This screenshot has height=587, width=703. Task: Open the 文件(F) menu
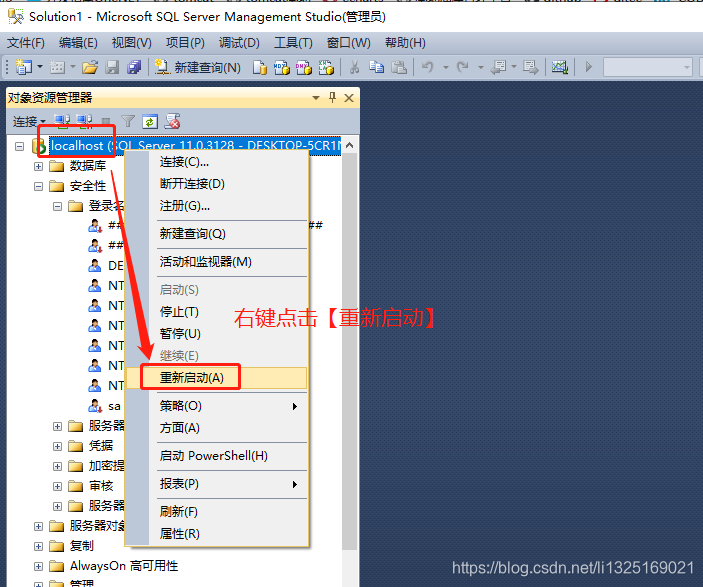tap(26, 43)
